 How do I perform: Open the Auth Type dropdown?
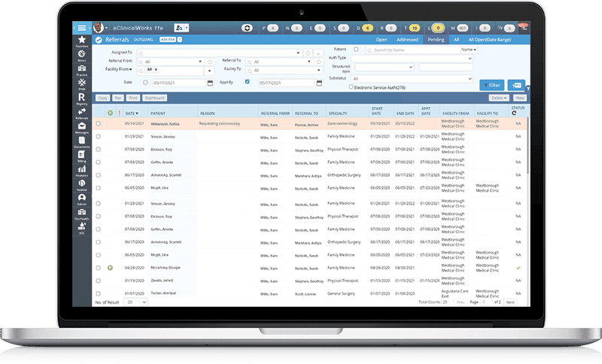point(412,59)
